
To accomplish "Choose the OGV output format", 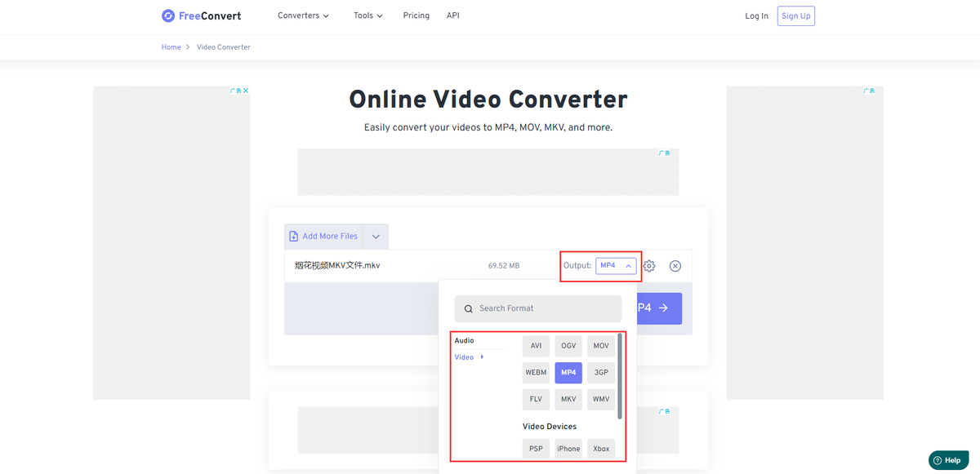I will (568, 346).
